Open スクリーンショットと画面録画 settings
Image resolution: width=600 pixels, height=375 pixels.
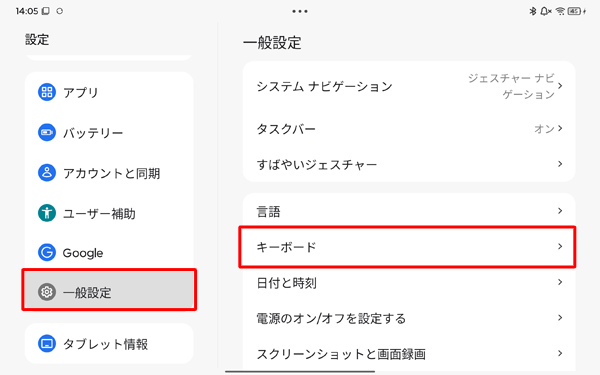click(x=409, y=354)
